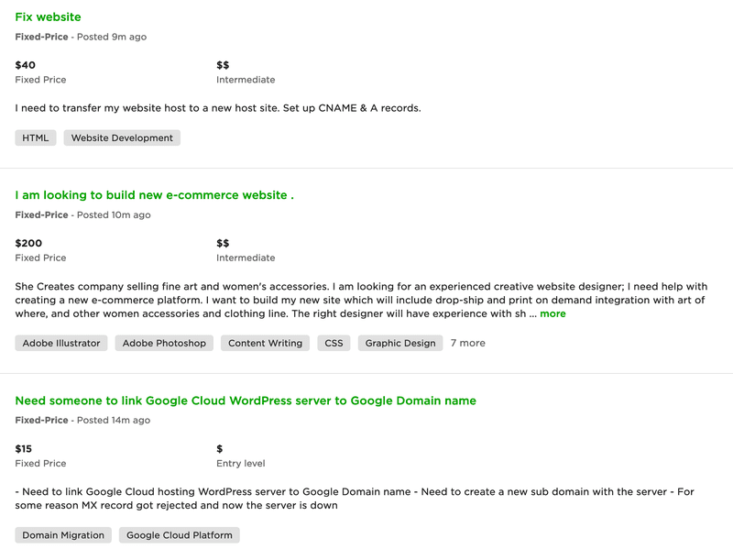
Task: Click the Graphic Design tag
Action: [x=398, y=343]
